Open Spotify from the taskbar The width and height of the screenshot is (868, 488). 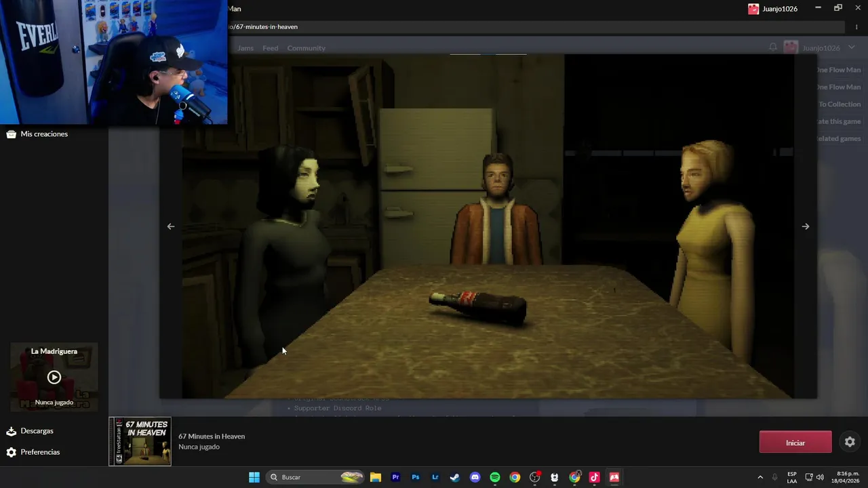tap(495, 477)
